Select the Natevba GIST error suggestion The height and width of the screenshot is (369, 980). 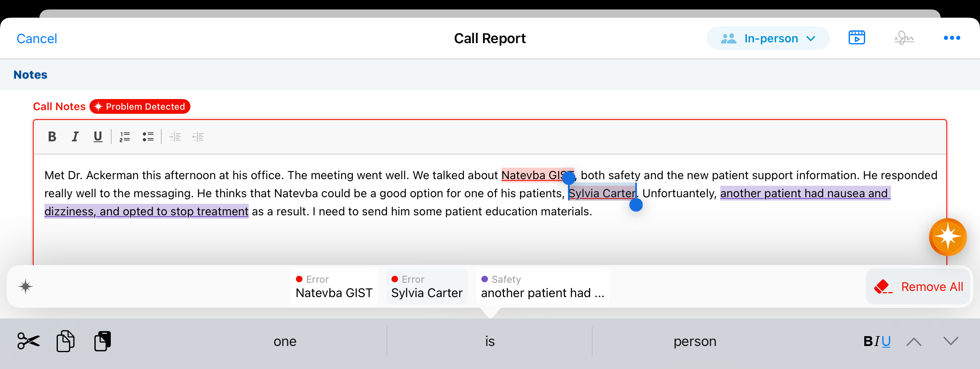point(334,287)
